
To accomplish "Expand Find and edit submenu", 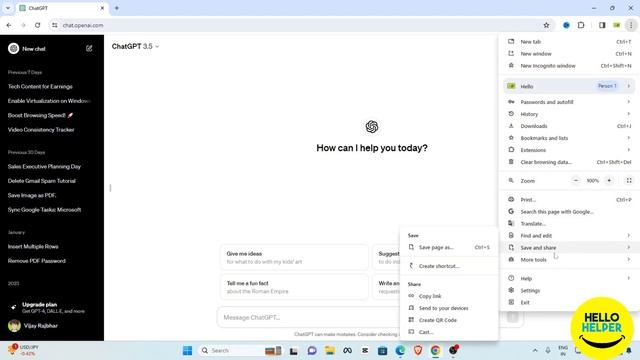I will [569, 236].
